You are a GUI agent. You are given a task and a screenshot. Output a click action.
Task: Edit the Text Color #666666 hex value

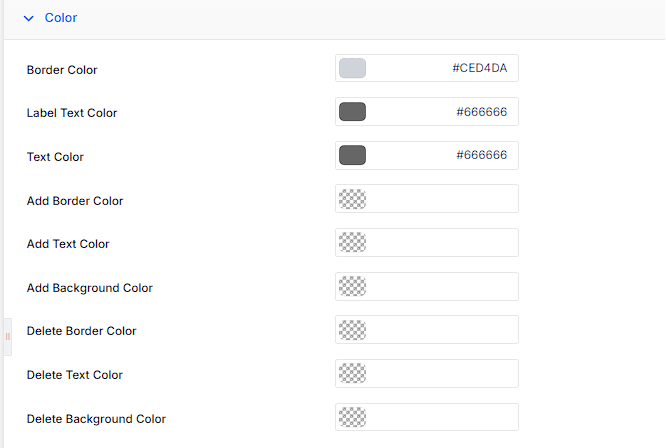(x=482, y=155)
